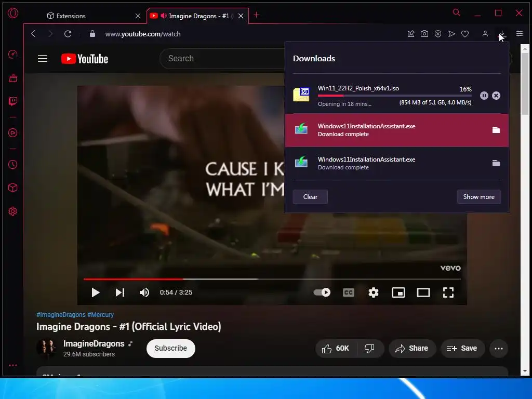Seek on the video progress bar
The height and width of the screenshot is (399, 532).
pyautogui.click(x=272, y=279)
